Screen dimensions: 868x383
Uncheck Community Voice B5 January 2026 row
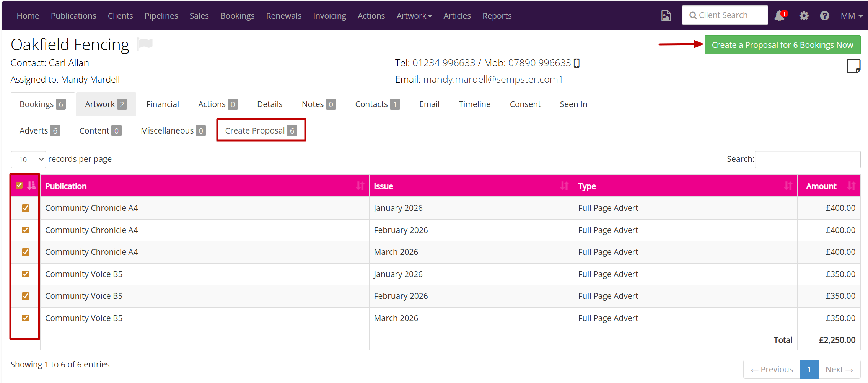click(26, 274)
